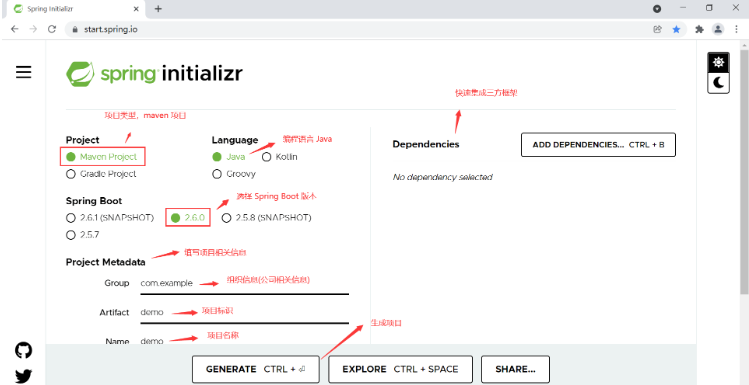Open the Chrome profile avatar
The image size is (749, 385).
(718, 29)
